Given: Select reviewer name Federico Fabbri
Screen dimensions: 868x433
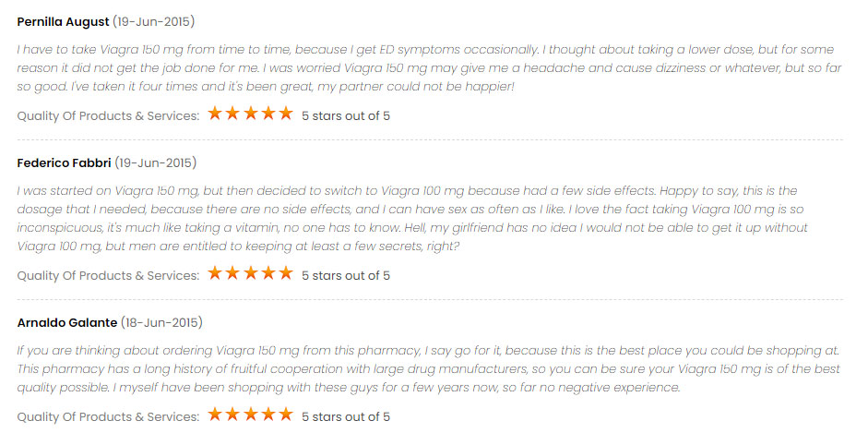Looking at the screenshot, I should 65,163.
